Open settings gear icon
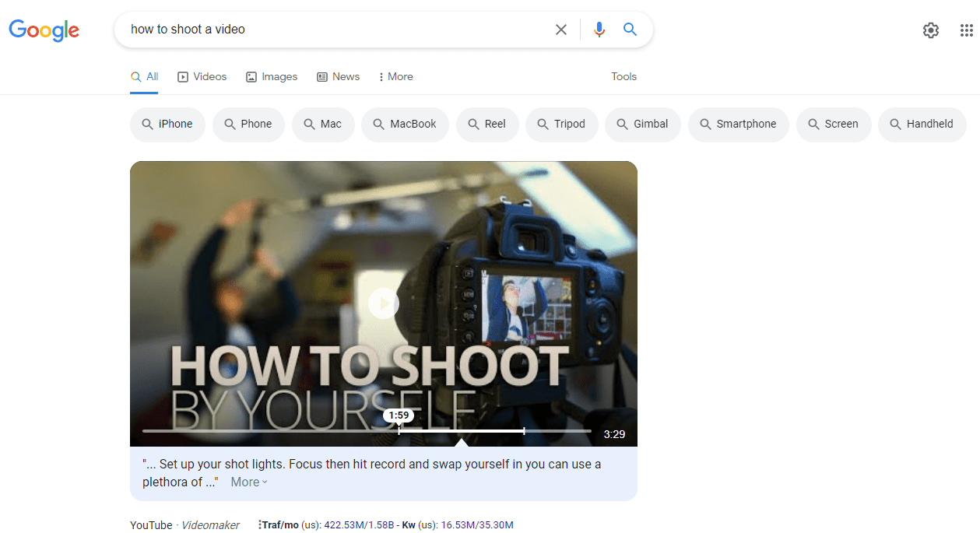Viewport: 980px width, 533px height. [x=931, y=30]
